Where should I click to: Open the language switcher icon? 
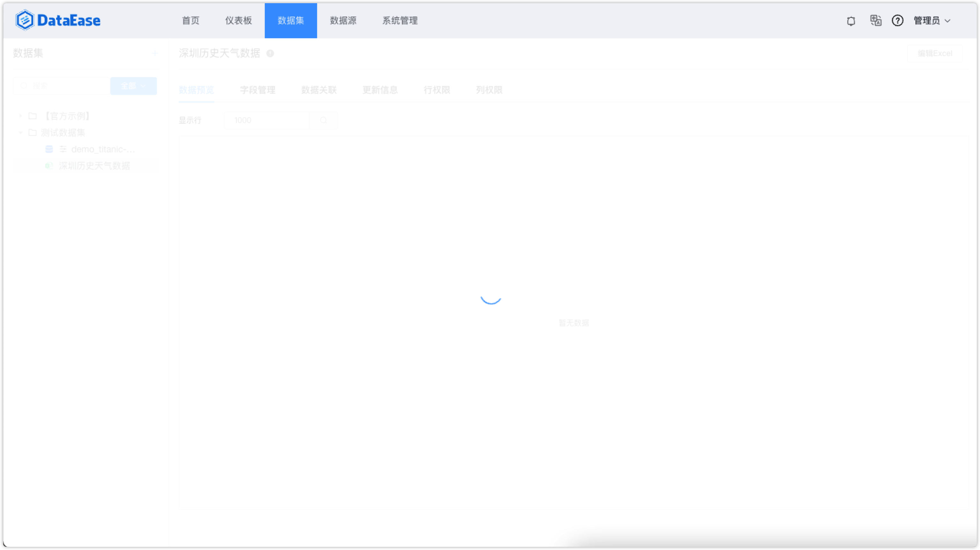pos(875,21)
